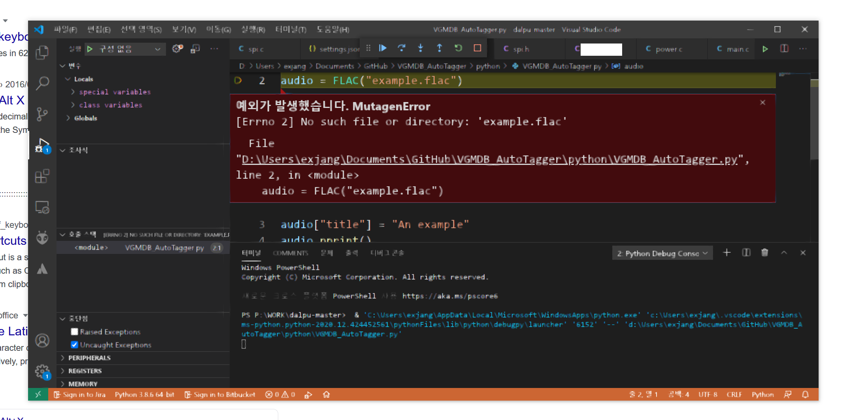The image size is (868, 420).
Task: Open the Atlassian triangle icon in sidebar
Action: click(x=42, y=269)
